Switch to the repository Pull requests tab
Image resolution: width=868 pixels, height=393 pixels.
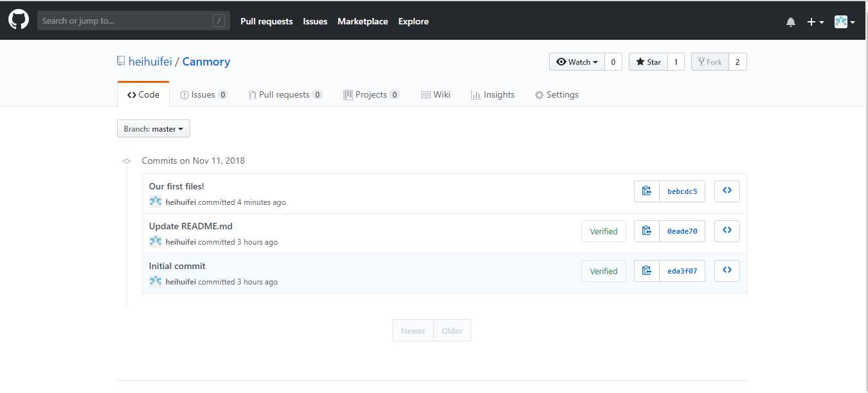285,94
